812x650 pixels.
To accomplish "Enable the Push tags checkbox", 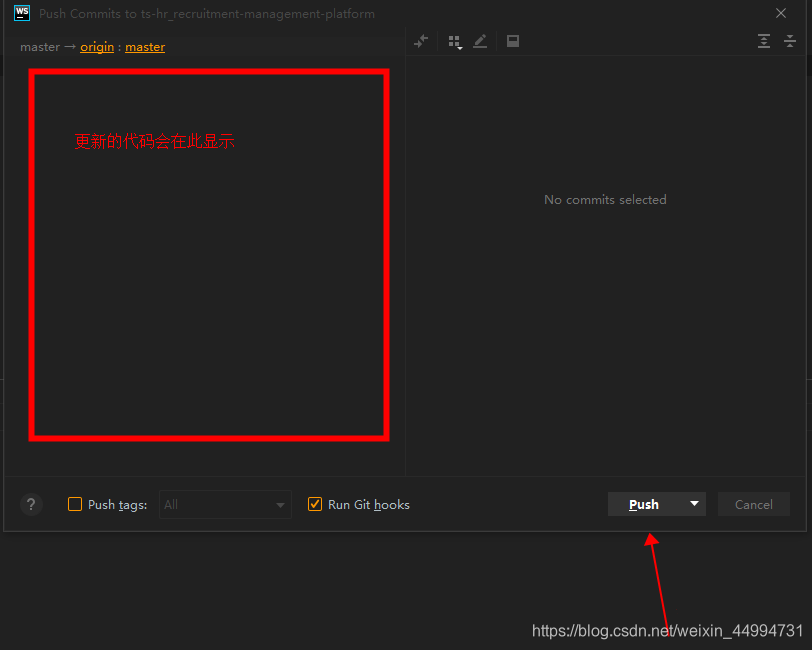I will [75, 504].
